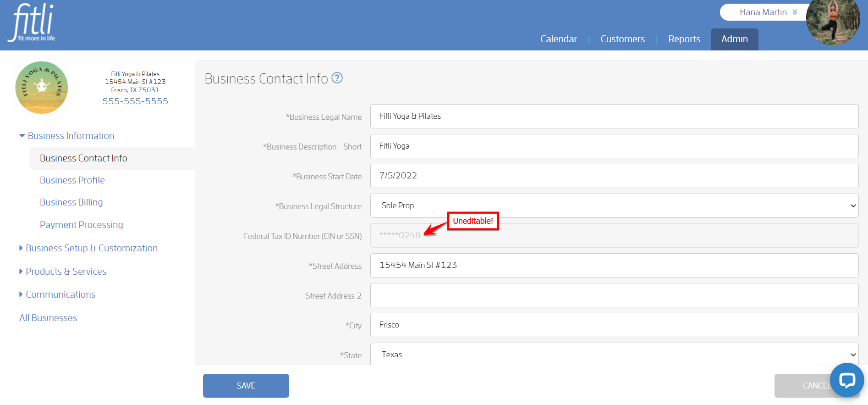
Task: Open the State dropdown
Action: point(614,355)
